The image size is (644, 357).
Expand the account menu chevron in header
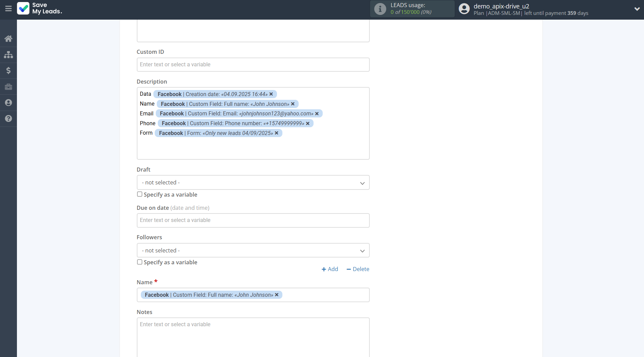(637, 9)
